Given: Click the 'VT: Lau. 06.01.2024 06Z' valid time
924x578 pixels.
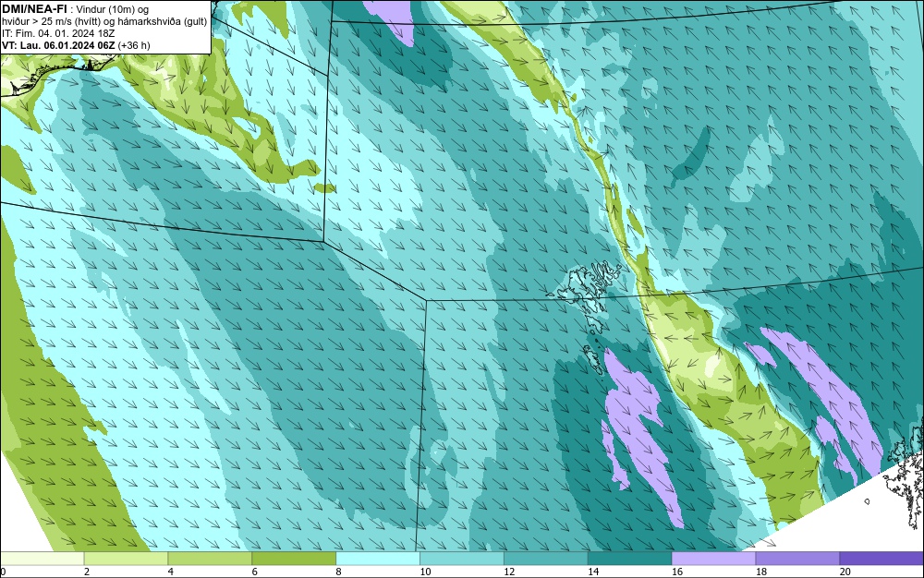Looking at the screenshot, I should click(x=59, y=45).
